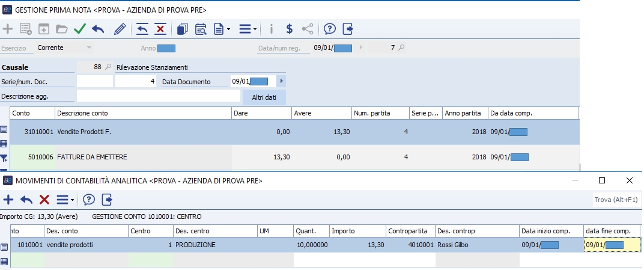Open help via the question mark icon in Prima Nota toolbar
644x270 pixels.
coord(329,29)
